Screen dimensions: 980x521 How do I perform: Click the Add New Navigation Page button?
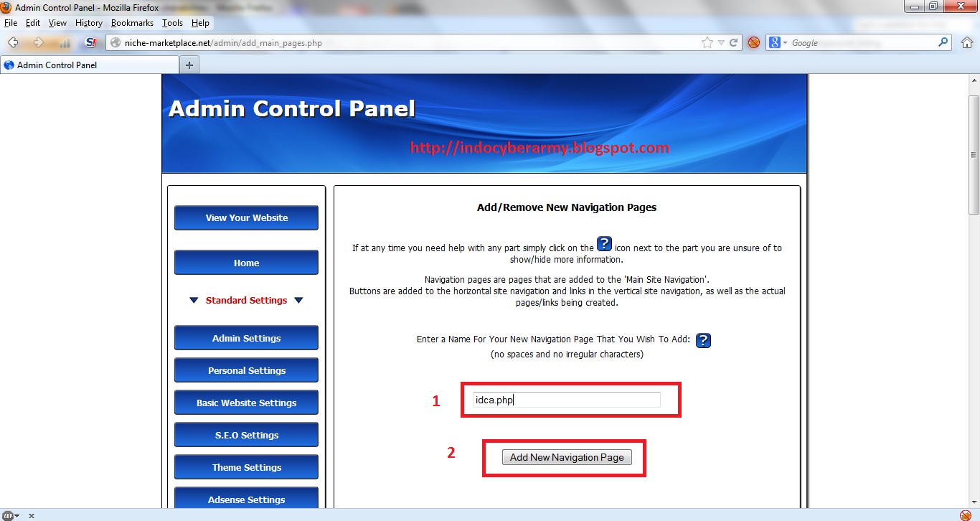[x=566, y=457]
